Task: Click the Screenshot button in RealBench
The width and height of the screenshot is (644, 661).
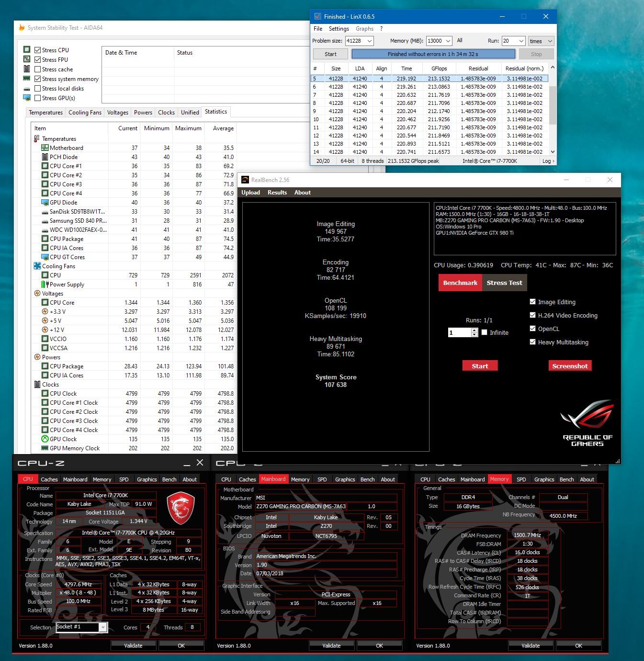Action: tap(570, 366)
